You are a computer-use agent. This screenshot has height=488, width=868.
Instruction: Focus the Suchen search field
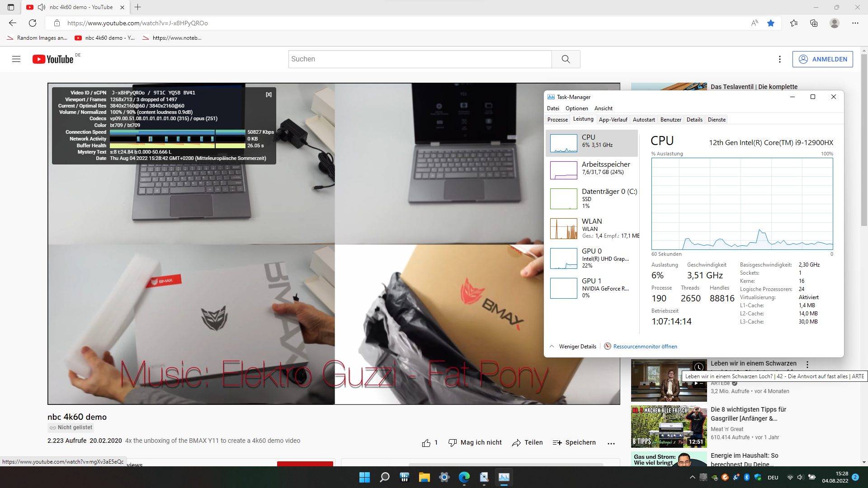pos(420,59)
